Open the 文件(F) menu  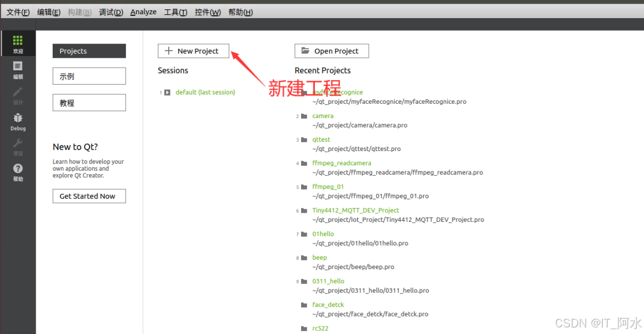coord(18,12)
